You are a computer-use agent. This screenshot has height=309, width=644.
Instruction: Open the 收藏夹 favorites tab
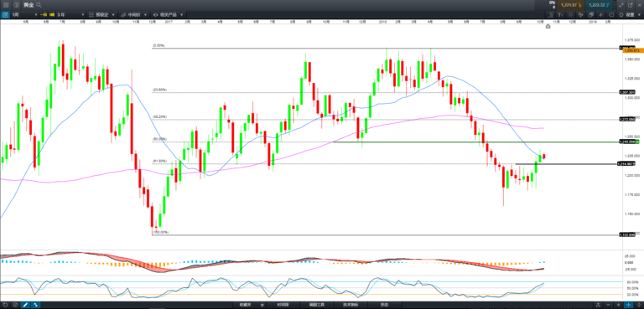coord(245,305)
